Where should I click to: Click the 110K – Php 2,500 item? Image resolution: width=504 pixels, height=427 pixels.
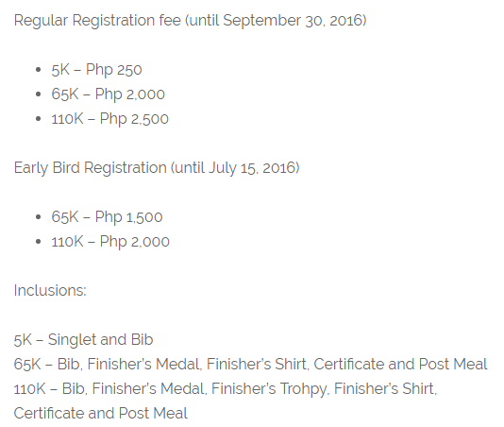[109, 119]
